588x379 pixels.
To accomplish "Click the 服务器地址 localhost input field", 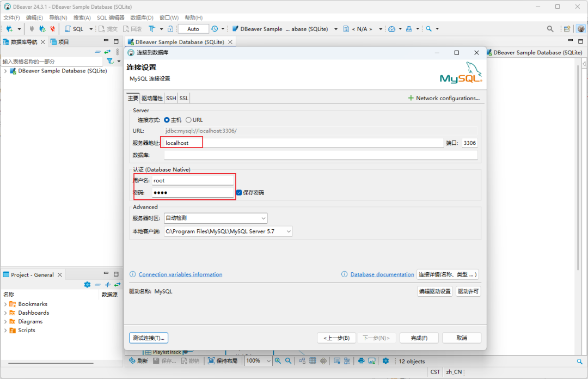I will [x=303, y=143].
